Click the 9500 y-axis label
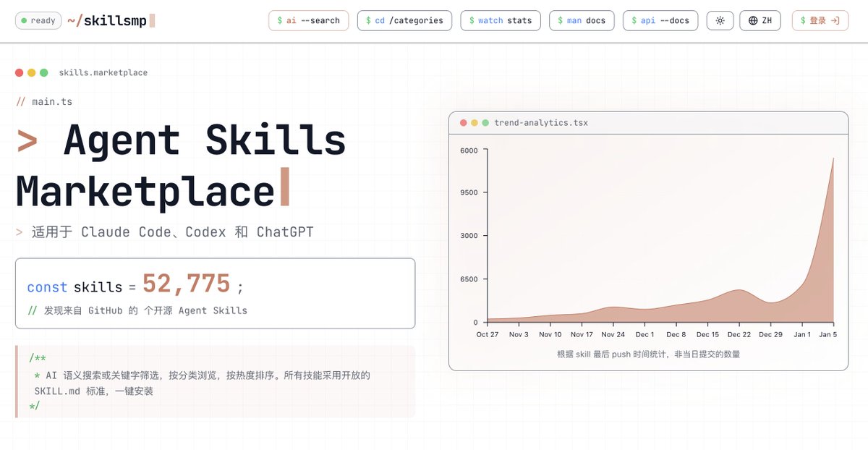Screen dimensions: 868x450 coord(469,192)
